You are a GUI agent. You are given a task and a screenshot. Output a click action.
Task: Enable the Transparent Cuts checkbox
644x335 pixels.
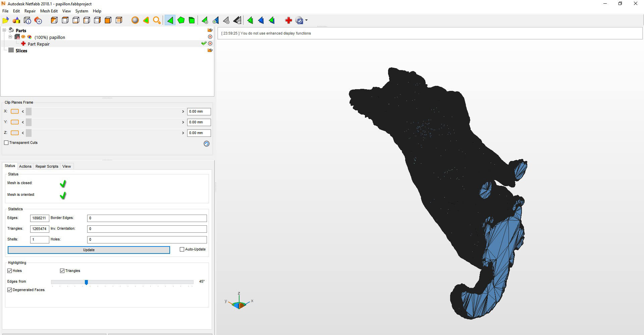point(6,143)
